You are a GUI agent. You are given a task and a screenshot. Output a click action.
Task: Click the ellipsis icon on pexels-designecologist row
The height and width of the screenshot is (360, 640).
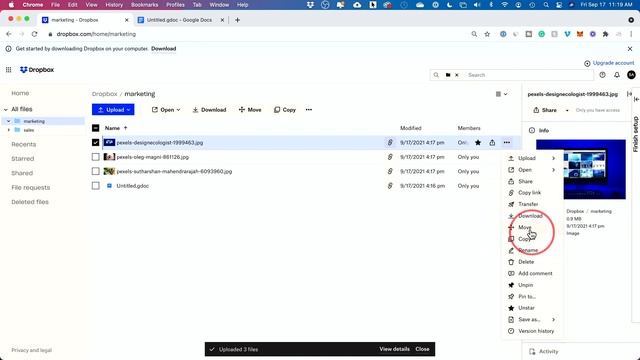coord(507,142)
